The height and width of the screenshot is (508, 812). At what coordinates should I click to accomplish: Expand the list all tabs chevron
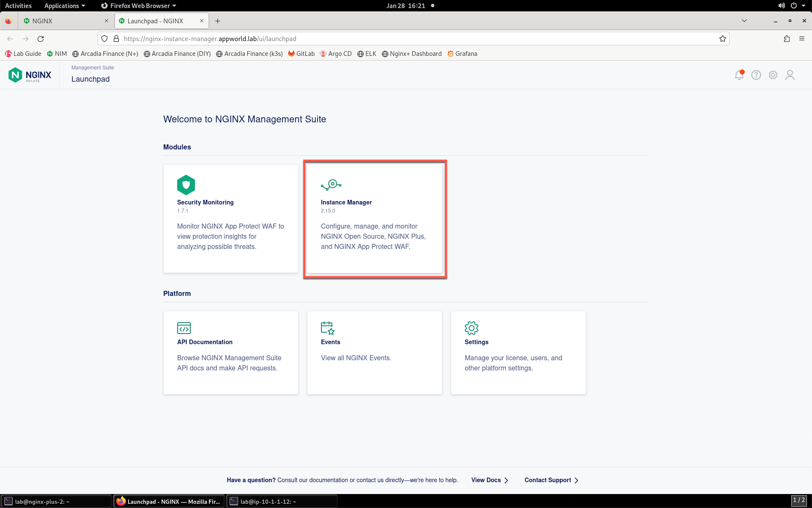tap(744, 21)
